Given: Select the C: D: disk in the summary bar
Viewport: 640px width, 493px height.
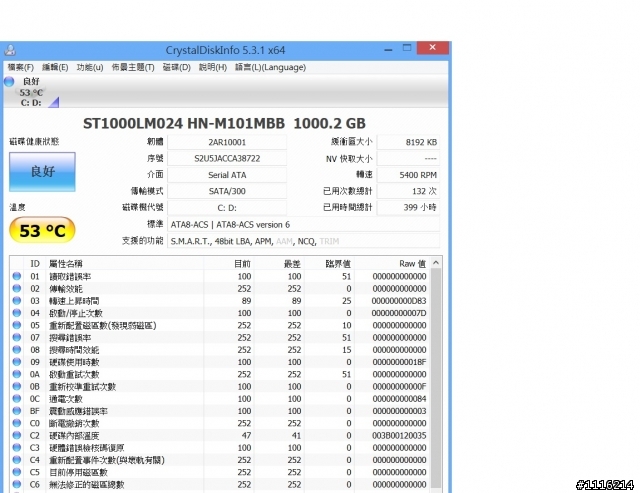Looking at the screenshot, I should pos(31,92).
